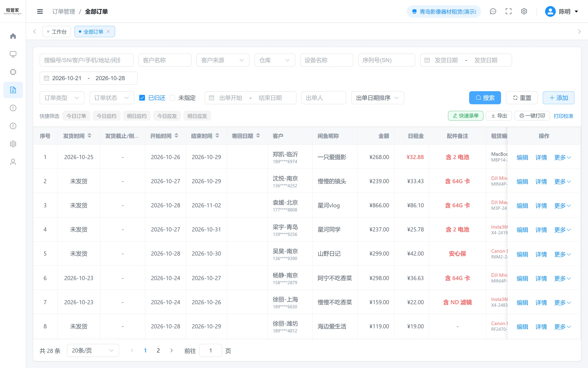
Task: Select the 今日订单 quick filter
Action: coord(76,116)
